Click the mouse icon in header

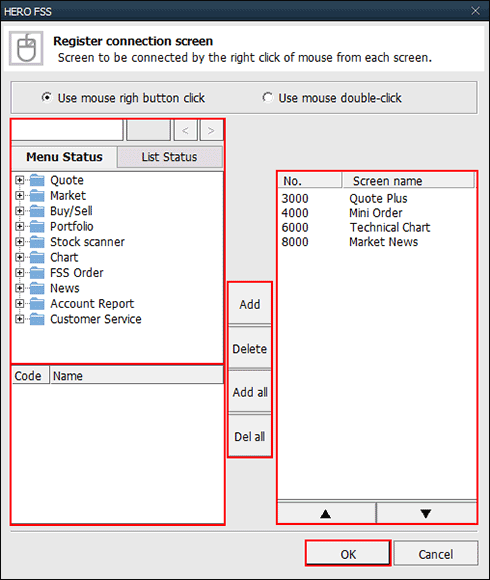click(26, 48)
